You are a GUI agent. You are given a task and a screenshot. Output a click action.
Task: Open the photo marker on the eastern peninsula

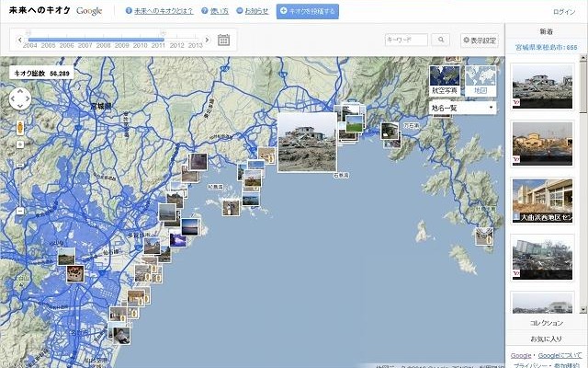point(484,236)
